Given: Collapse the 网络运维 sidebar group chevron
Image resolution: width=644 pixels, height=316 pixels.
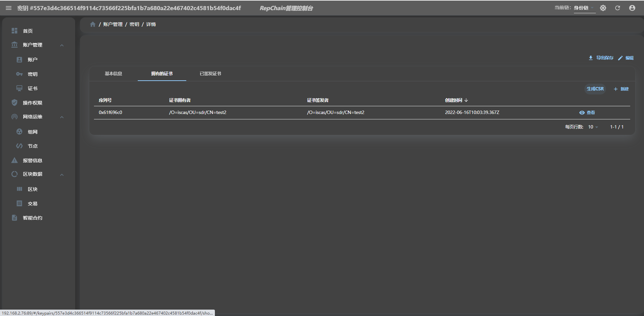Looking at the screenshot, I should pyautogui.click(x=62, y=117).
